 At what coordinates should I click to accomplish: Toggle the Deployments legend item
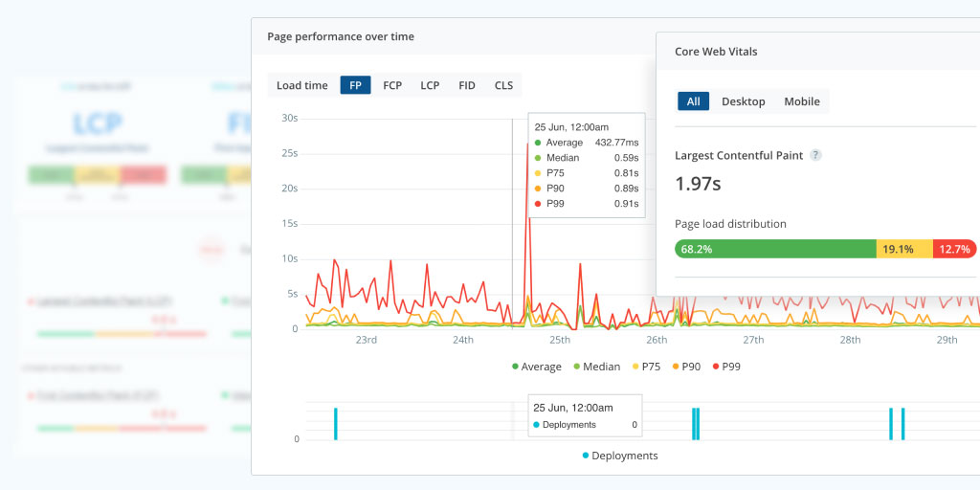(x=620, y=456)
